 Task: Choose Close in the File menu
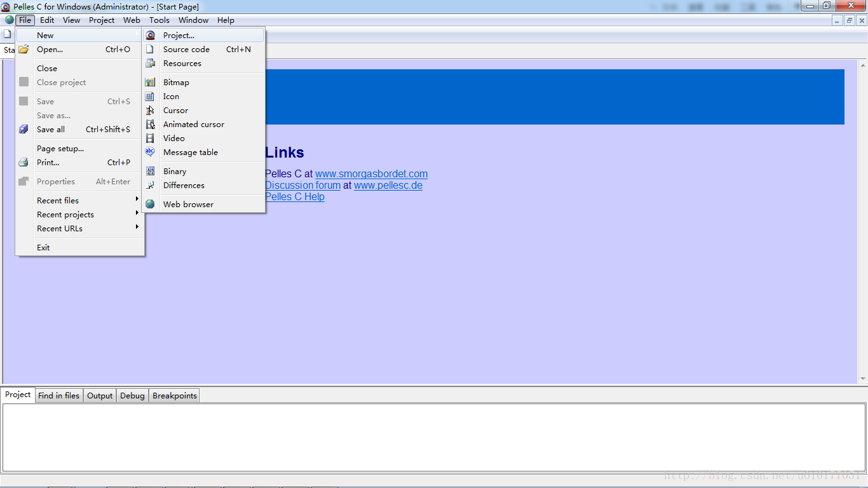click(79, 69)
